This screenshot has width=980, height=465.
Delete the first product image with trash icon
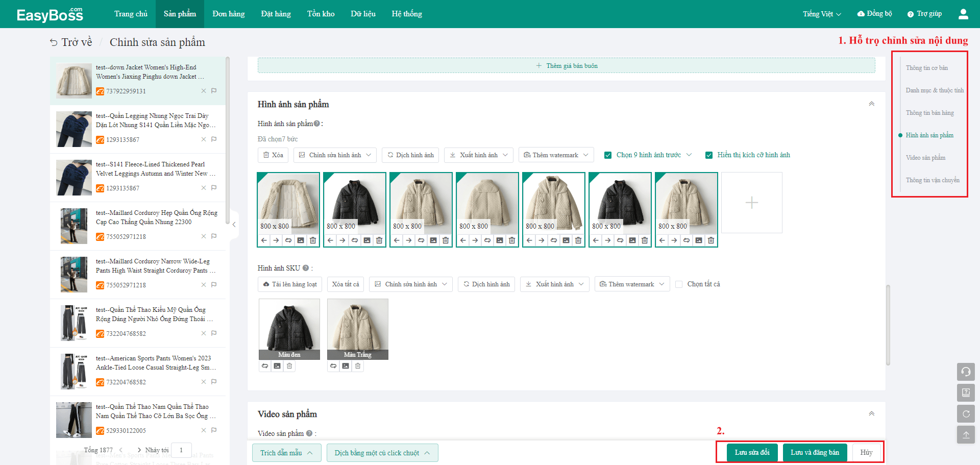tap(313, 240)
